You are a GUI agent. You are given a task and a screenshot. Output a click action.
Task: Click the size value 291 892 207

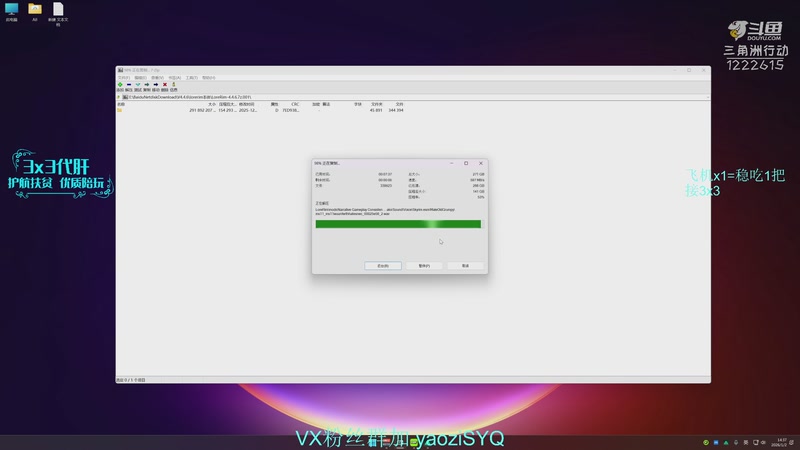[202, 110]
